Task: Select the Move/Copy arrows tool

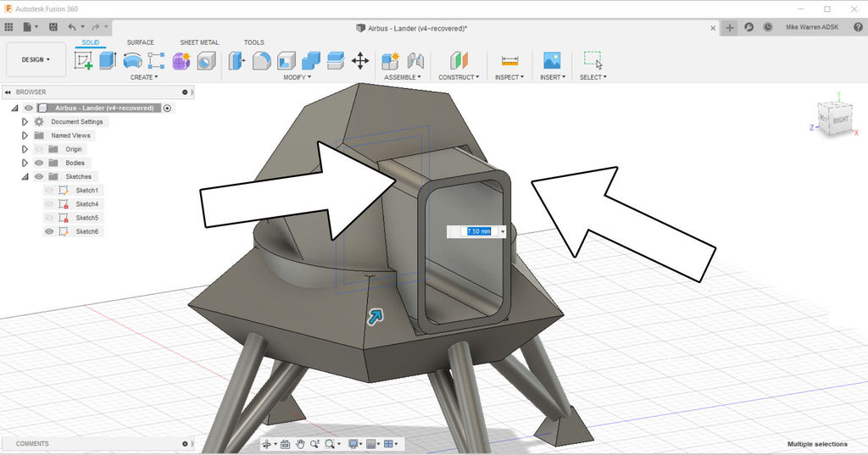Action: tap(360, 61)
